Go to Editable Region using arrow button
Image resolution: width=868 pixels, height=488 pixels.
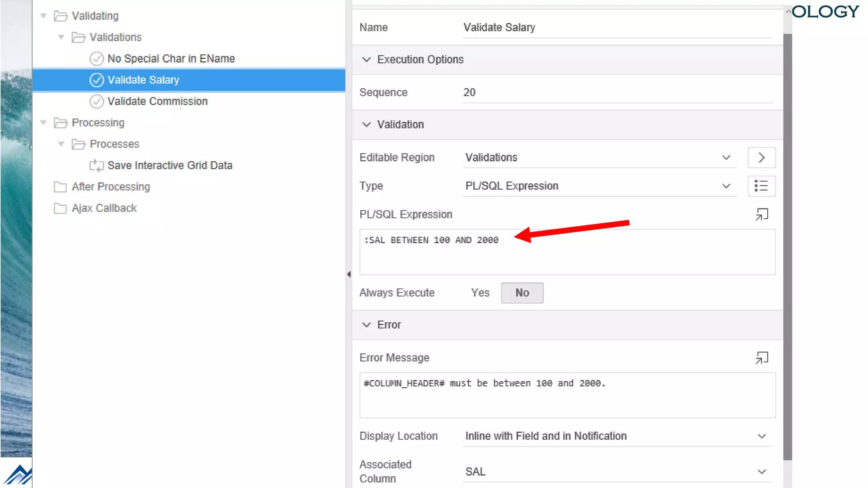(761, 158)
